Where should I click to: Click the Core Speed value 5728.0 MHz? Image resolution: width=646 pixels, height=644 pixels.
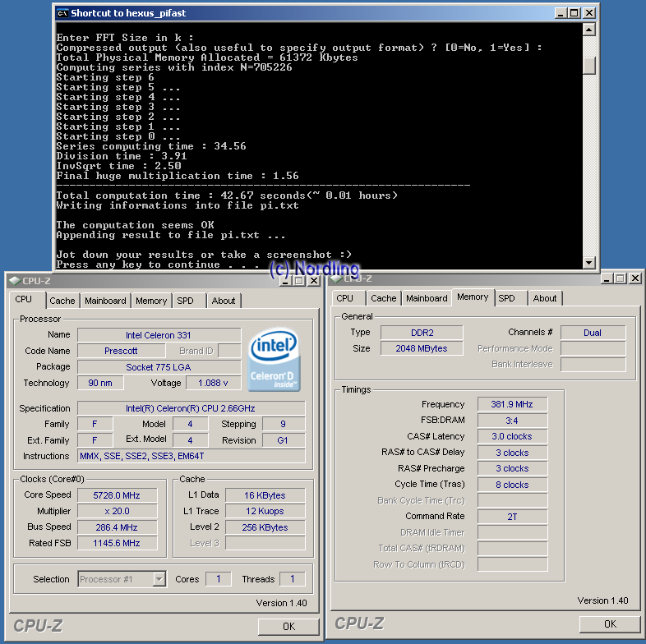[x=117, y=495]
